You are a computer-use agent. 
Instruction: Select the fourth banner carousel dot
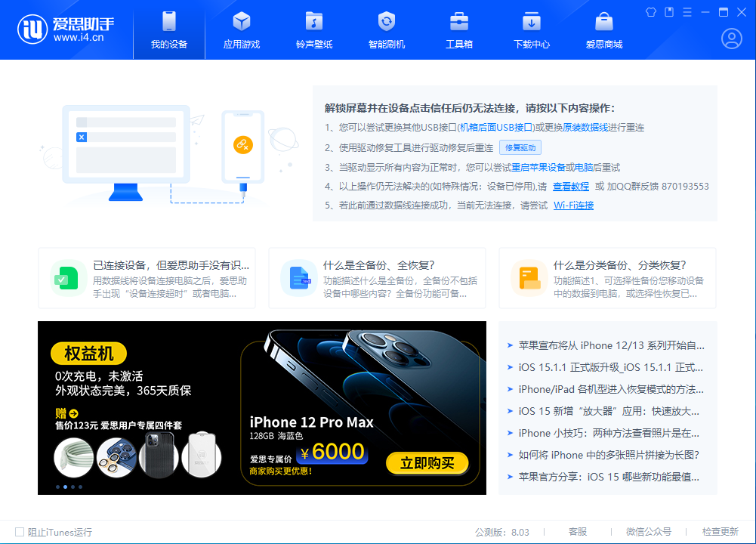click(x=81, y=487)
